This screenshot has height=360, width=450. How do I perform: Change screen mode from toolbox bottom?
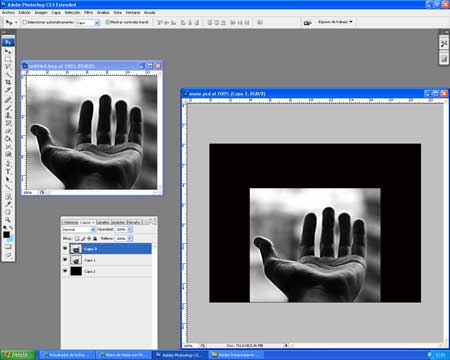(x=8, y=255)
